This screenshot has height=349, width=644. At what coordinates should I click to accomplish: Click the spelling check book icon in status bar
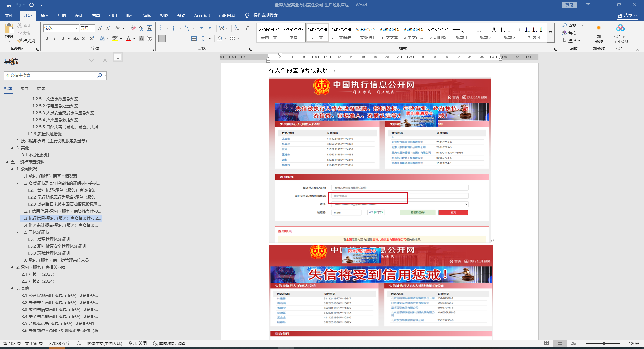point(79,343)
